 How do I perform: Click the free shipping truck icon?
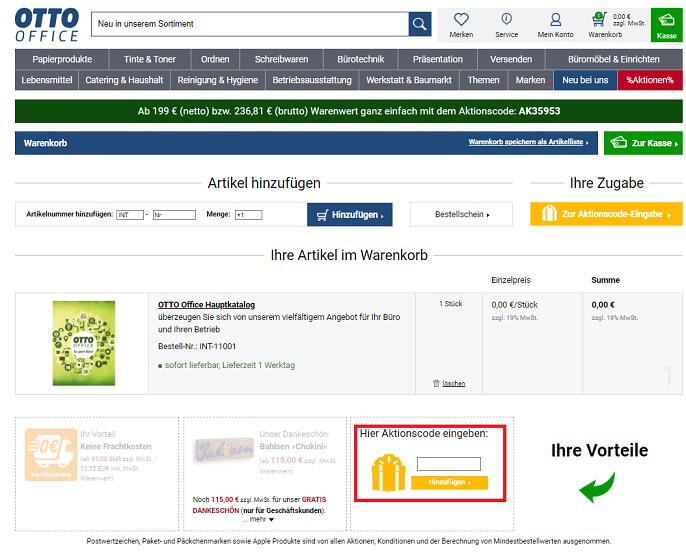click(x=51, y=455)
